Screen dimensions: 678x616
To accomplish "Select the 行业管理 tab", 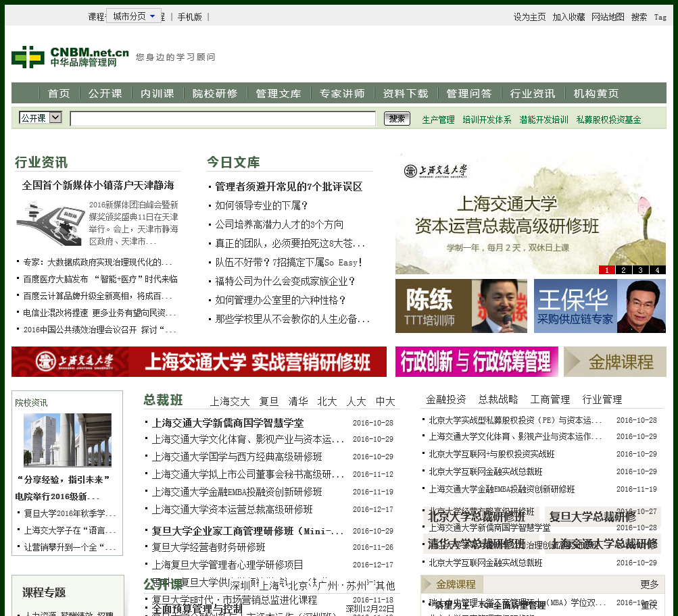I will [x=602, y=399].
